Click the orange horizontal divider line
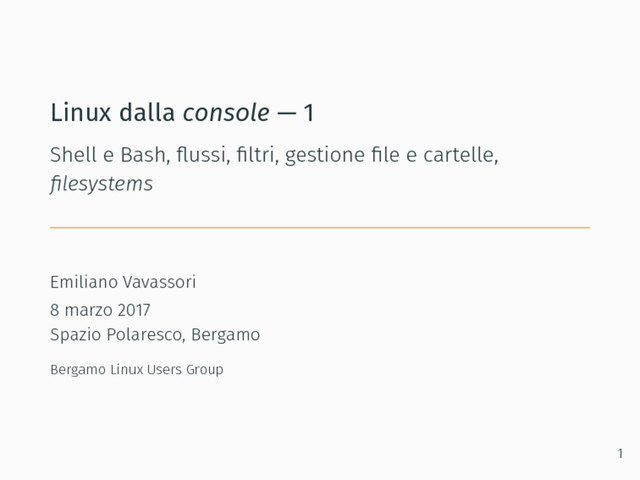 [x=320, y=228]
